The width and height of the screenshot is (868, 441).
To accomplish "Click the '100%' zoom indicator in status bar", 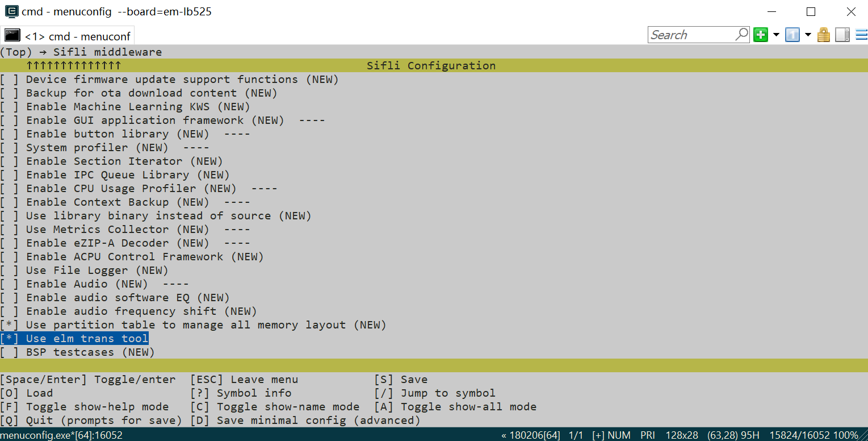I will (x=846, y=435).
